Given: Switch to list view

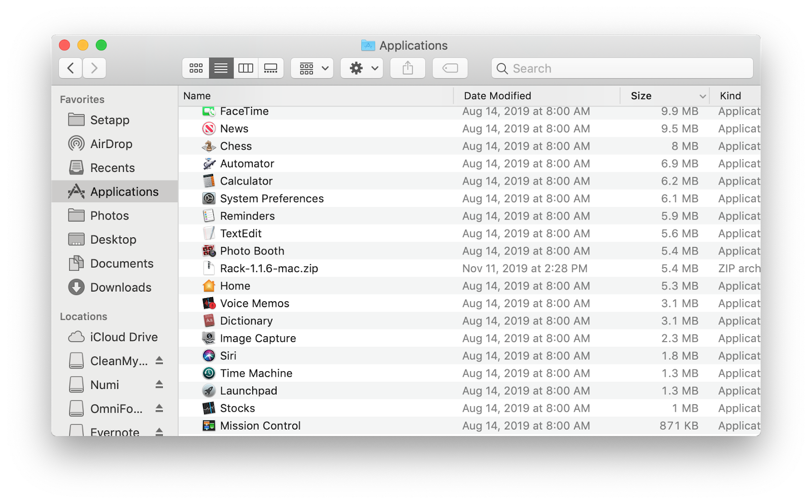Looking at the screenshot, I should pyautogui.click(x=221, y=68).
